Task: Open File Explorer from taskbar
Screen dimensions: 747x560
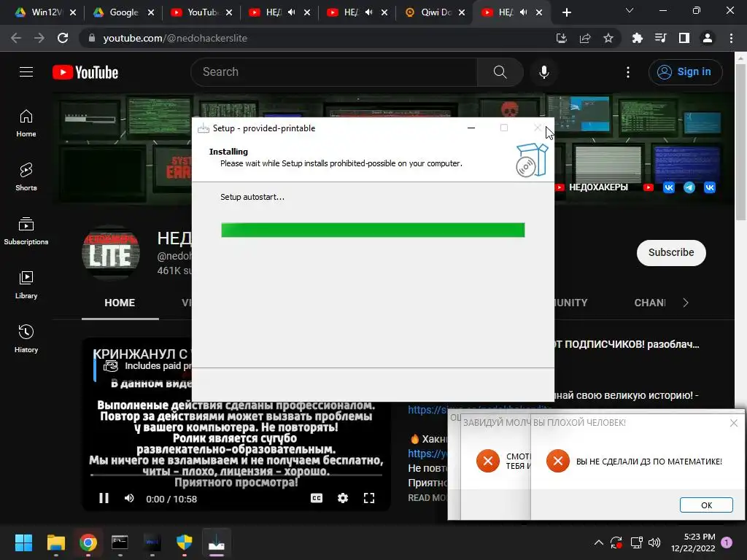Action: pos(55,542)
